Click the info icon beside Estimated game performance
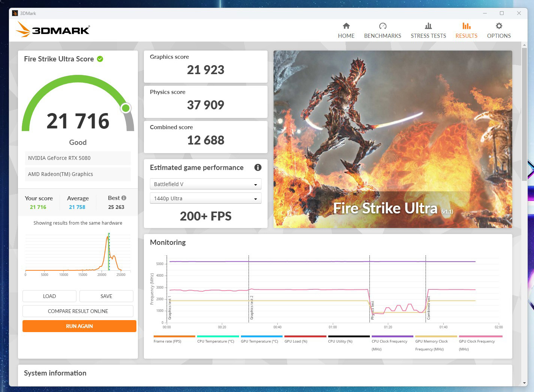This screenshot has width=534, height=392. click(x=258, y=167)
